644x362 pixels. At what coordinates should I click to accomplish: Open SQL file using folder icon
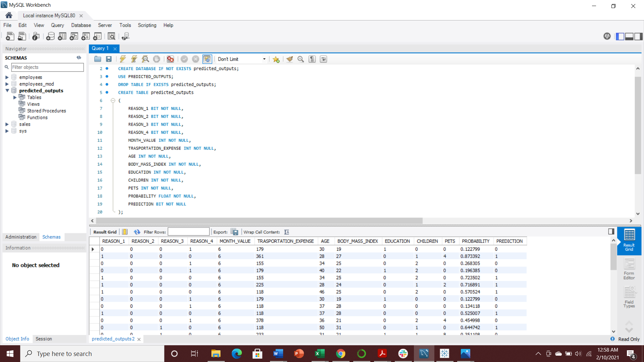(98, 59)
